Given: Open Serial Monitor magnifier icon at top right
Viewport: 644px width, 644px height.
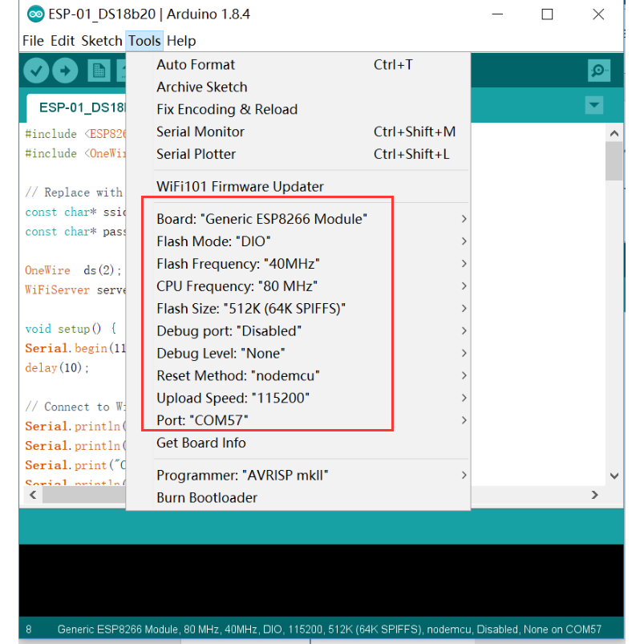Looking at the screenshot, I should pos(598,71).
